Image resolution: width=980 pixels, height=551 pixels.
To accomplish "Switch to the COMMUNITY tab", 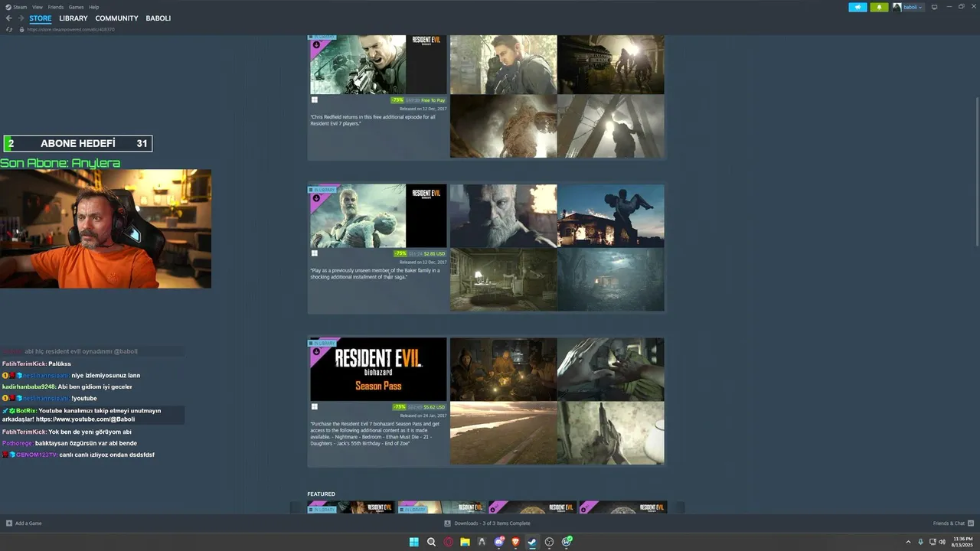I will click(117, 18).
